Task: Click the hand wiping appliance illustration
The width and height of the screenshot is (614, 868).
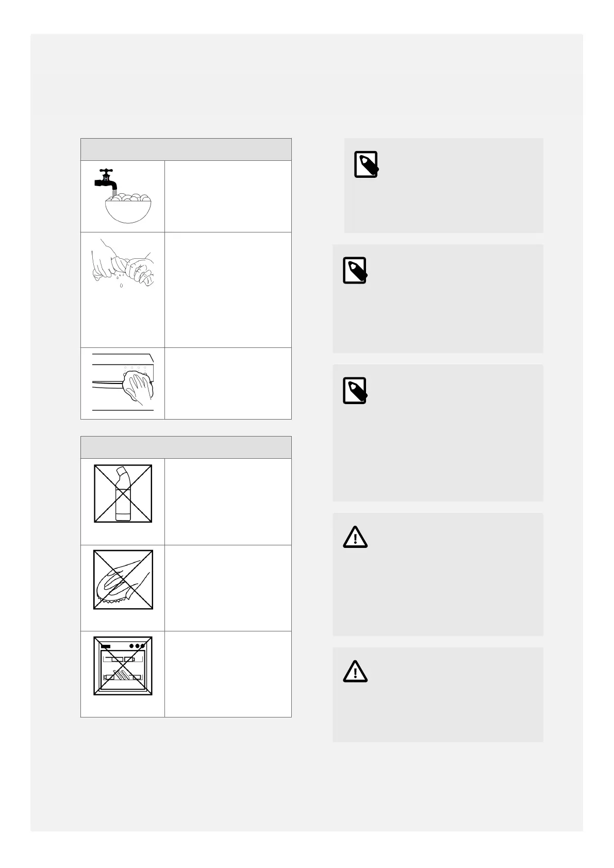Action: coord(124,383)
